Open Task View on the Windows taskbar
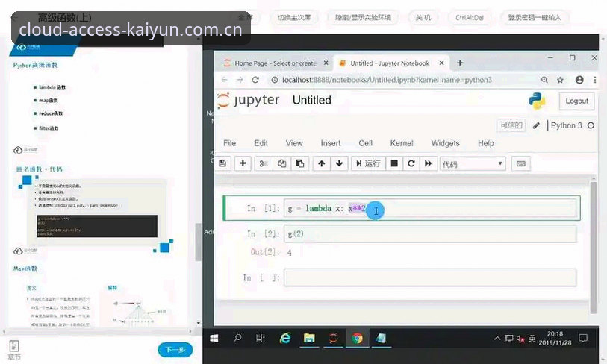Screen dimensions: 607x364 [x=261, y=339]
